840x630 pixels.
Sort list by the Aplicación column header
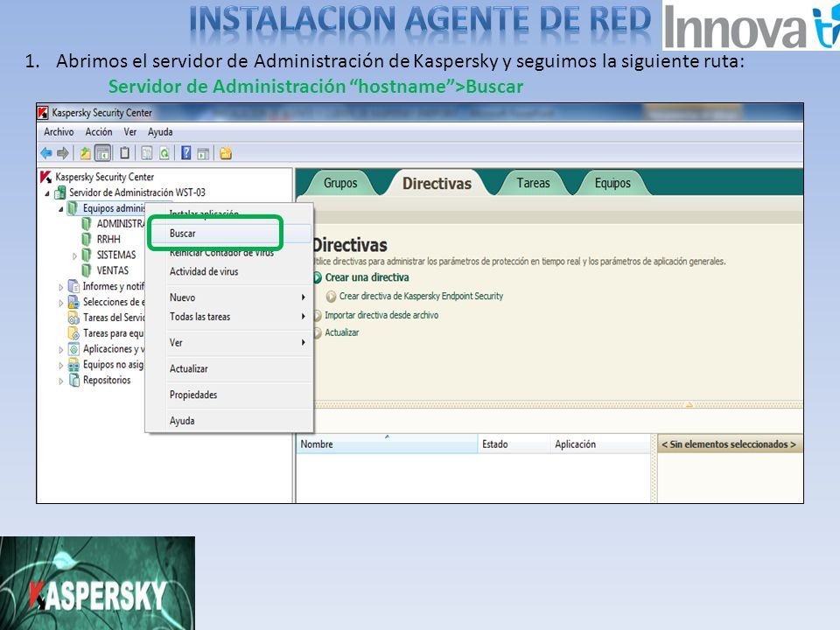click(600, 444)
